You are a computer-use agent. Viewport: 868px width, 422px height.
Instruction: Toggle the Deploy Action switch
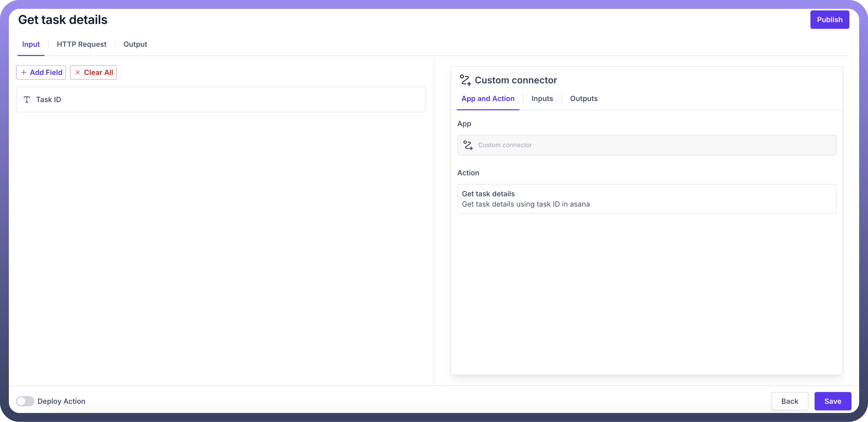(x=25, y=401)
